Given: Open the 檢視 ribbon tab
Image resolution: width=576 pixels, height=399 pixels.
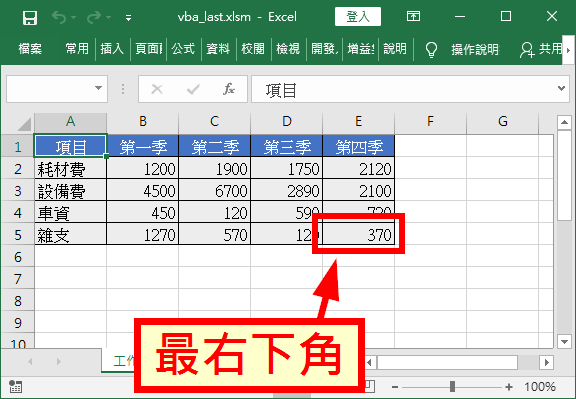Looking at the screenshot, I should pos(288,48).
